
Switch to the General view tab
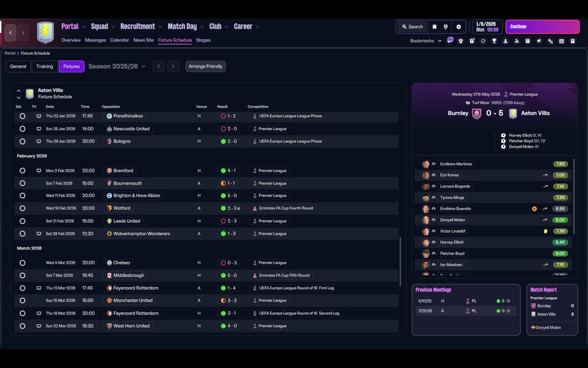(x=18, y=67)
